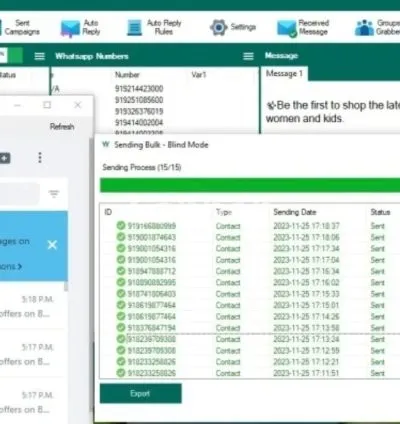Sort by the Status column header in the dialog
Viewport: 400px width, 424px height.
pos(380,212)
